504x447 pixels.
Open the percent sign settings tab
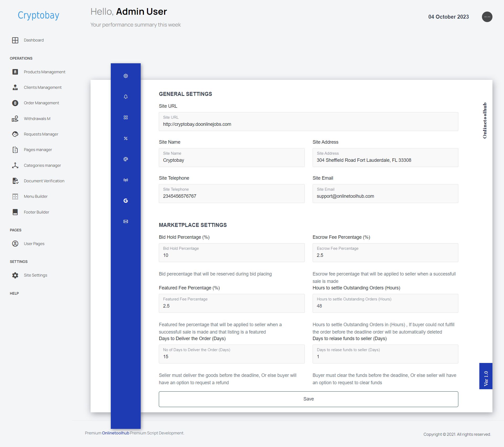tap(126, 138)
